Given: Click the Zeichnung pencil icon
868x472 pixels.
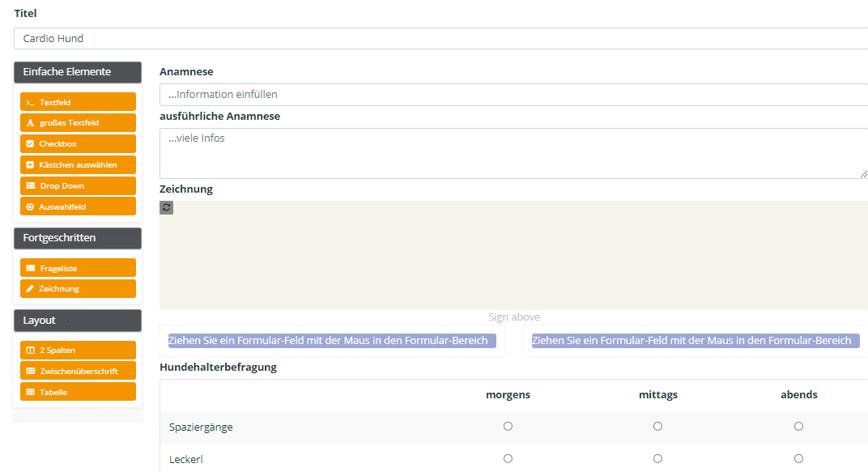Looking at the screenshot, I should point(30,289).
